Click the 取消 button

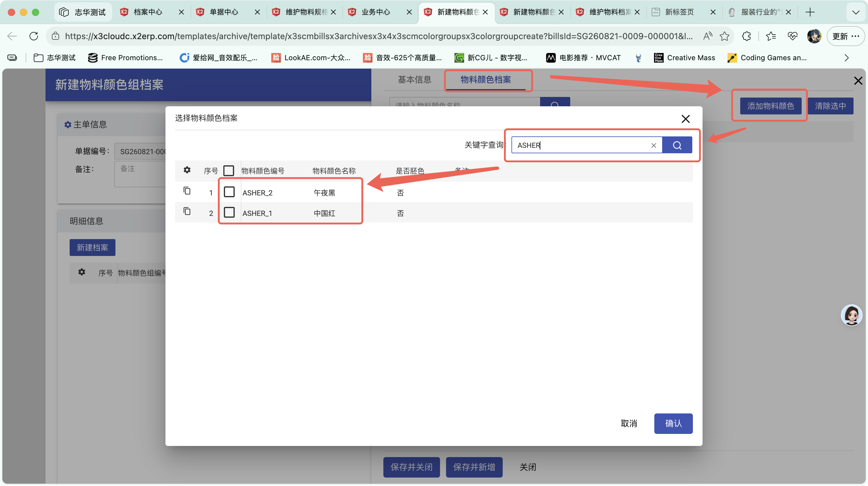point(629,423)
